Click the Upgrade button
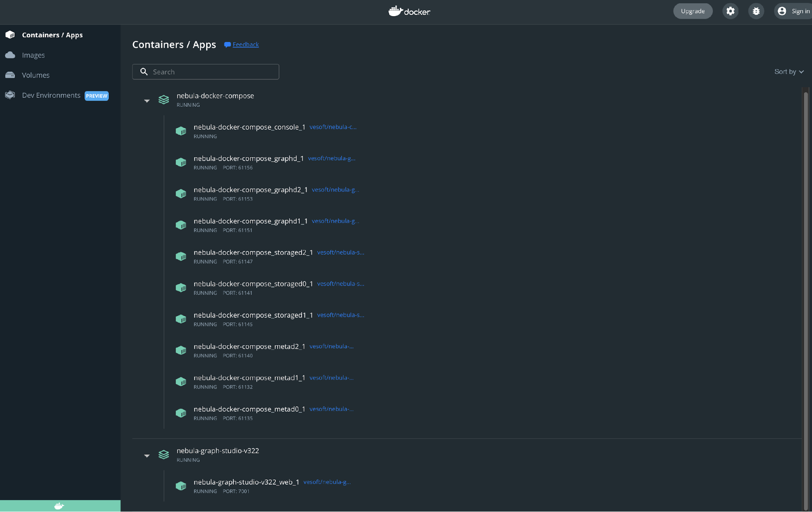 (693, 11)
